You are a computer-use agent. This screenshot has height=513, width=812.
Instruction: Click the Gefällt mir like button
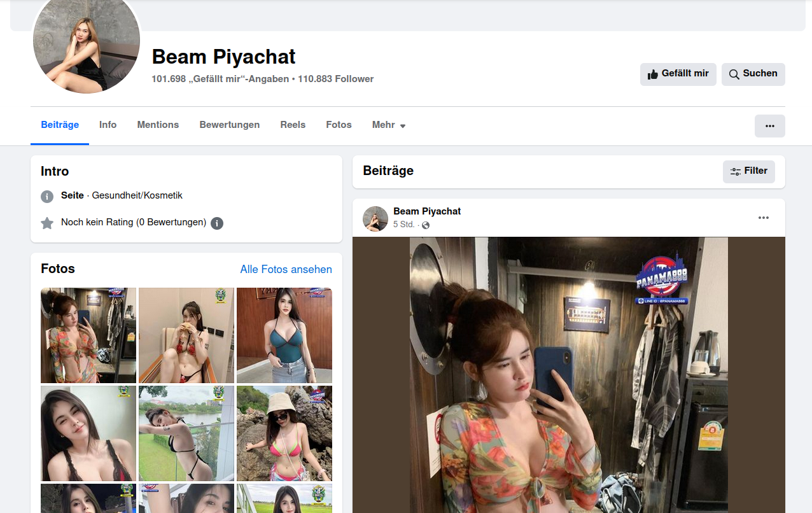[678, 74]
